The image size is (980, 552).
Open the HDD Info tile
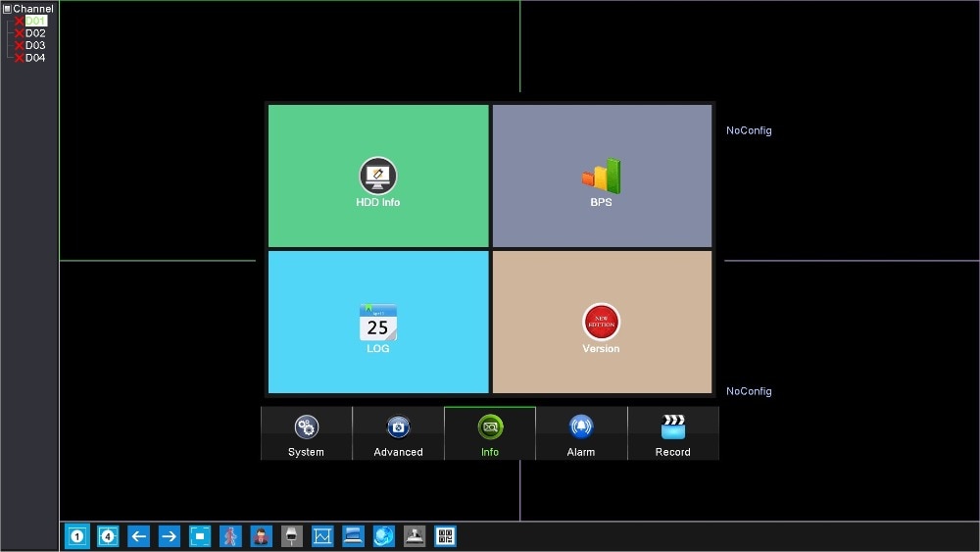pyautogui.click(x=378, y=176)
